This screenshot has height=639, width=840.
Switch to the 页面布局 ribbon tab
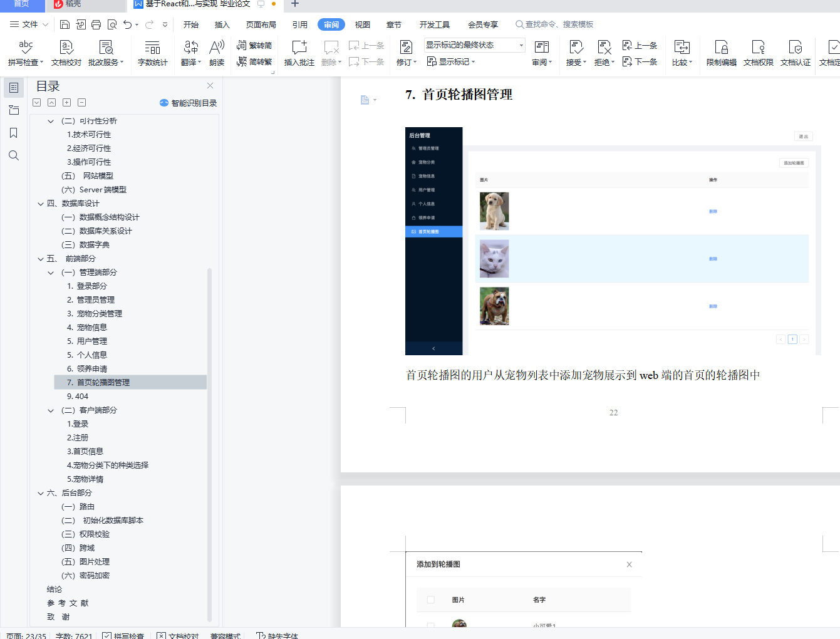[x=261, y=24]
